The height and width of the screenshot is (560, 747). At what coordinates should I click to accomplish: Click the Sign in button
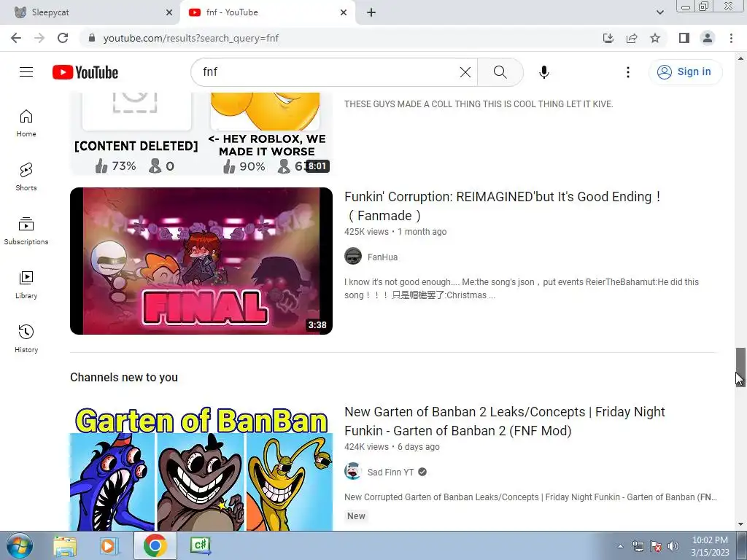(686, 72)
